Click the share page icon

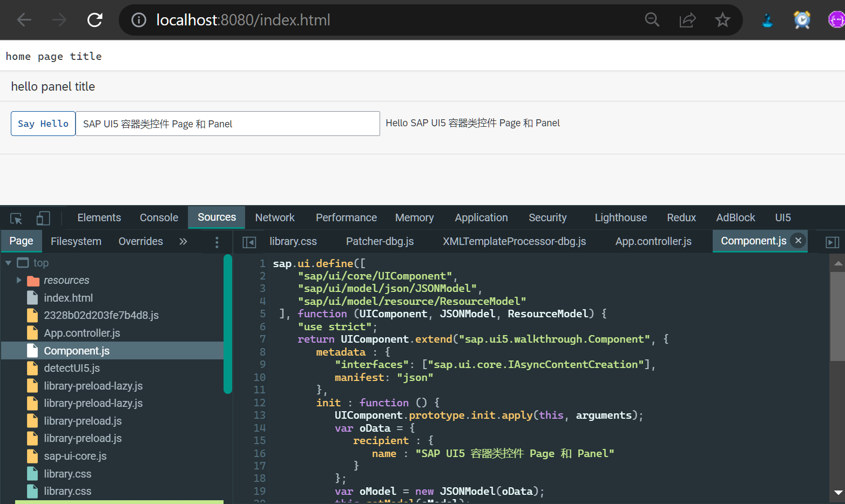tap(687, 20)
